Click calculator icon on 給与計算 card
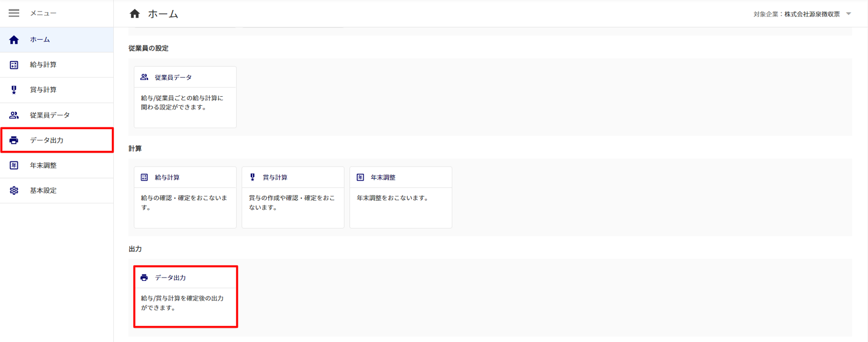The height and width of the screenshot is (342, 868). coord(145,177)
